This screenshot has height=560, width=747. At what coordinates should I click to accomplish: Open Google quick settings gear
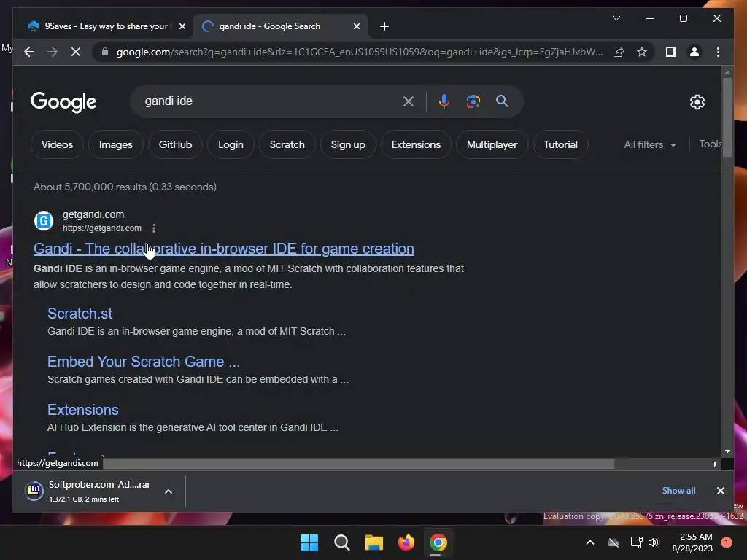pyautogui.click(x=697, y=102)
